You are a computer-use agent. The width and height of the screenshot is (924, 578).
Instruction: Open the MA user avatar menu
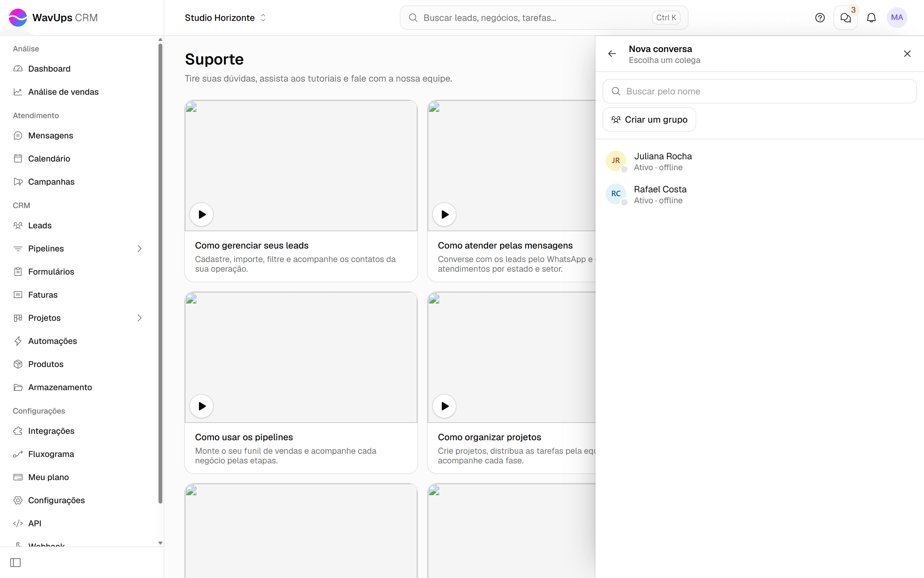tap(897, 18)
